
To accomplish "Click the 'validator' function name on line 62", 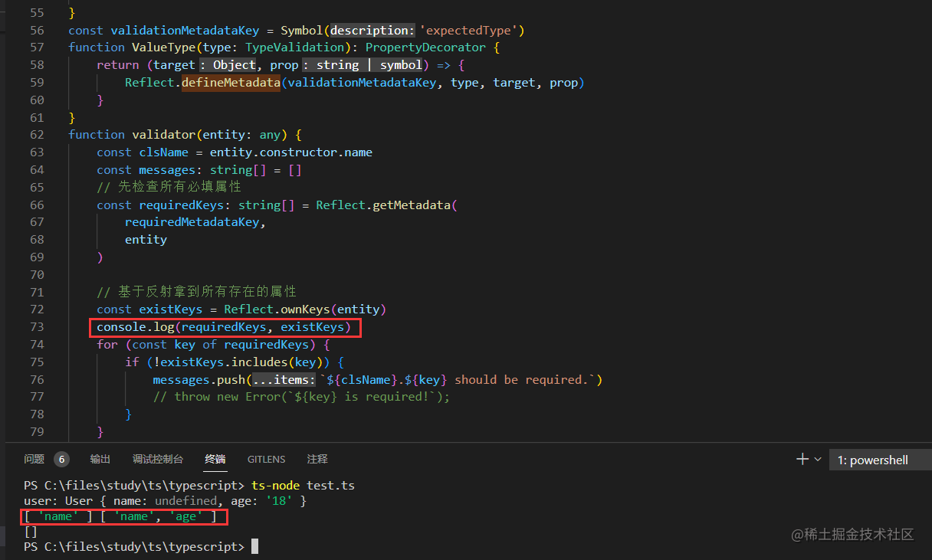I will coord(164,135).
